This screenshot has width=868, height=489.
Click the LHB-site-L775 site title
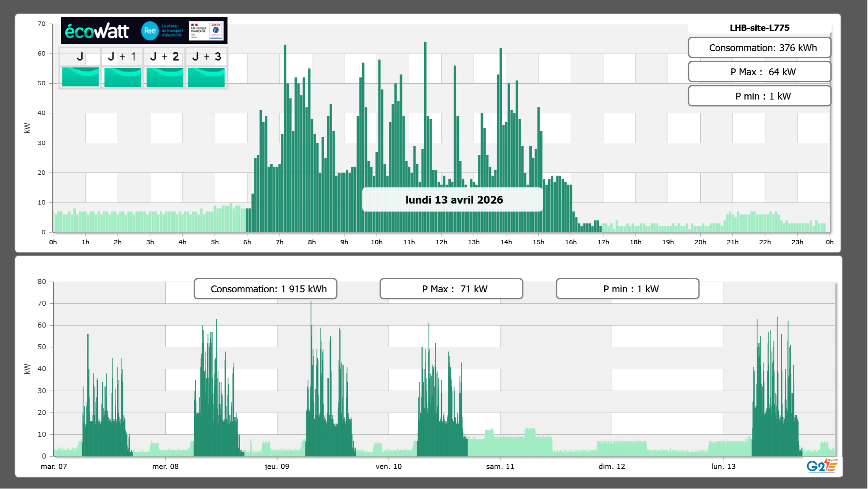click(759, 28)
